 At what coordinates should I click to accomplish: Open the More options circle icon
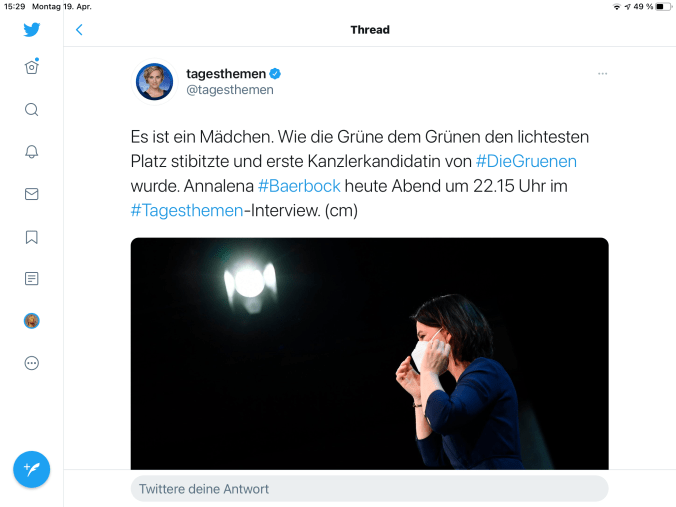(32, 363)
